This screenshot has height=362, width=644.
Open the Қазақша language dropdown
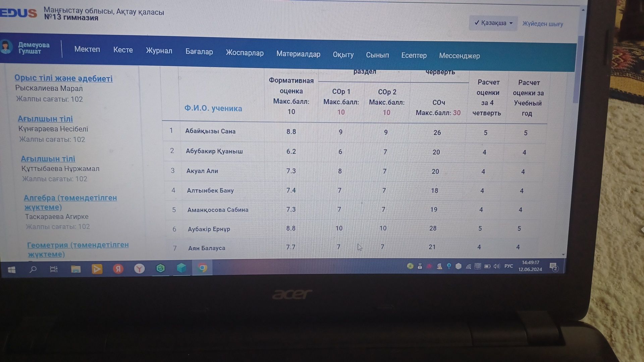[x=493, y=23]
